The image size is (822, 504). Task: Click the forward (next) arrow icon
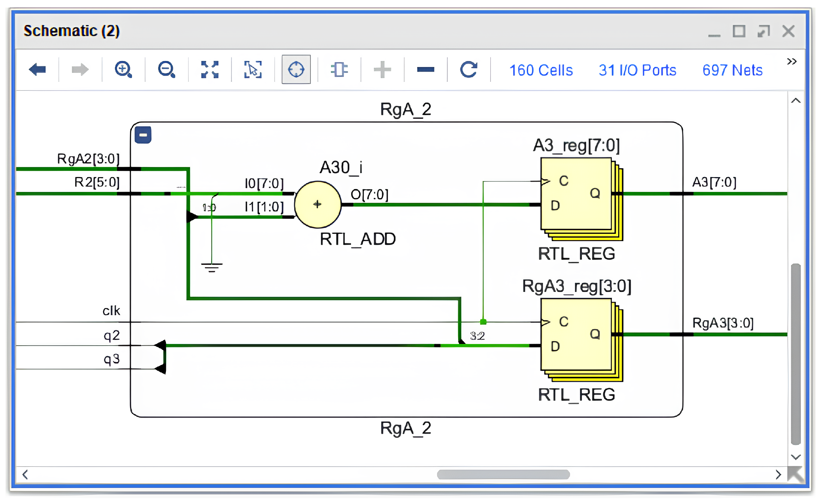[80, 70]
